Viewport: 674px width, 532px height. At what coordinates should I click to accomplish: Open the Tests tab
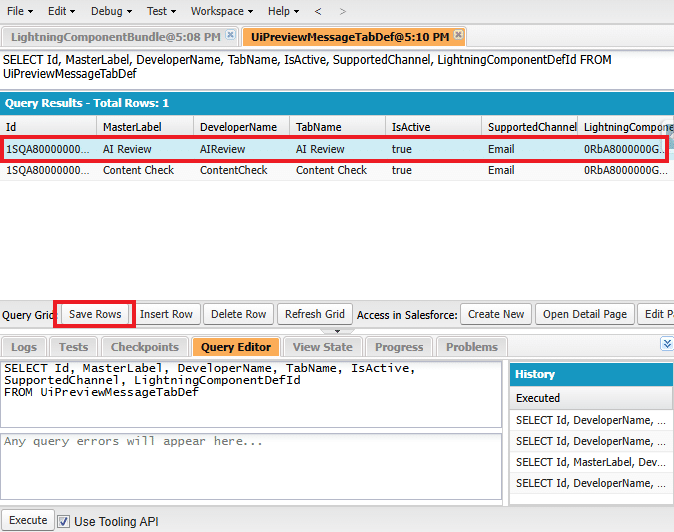coord(74,347)
